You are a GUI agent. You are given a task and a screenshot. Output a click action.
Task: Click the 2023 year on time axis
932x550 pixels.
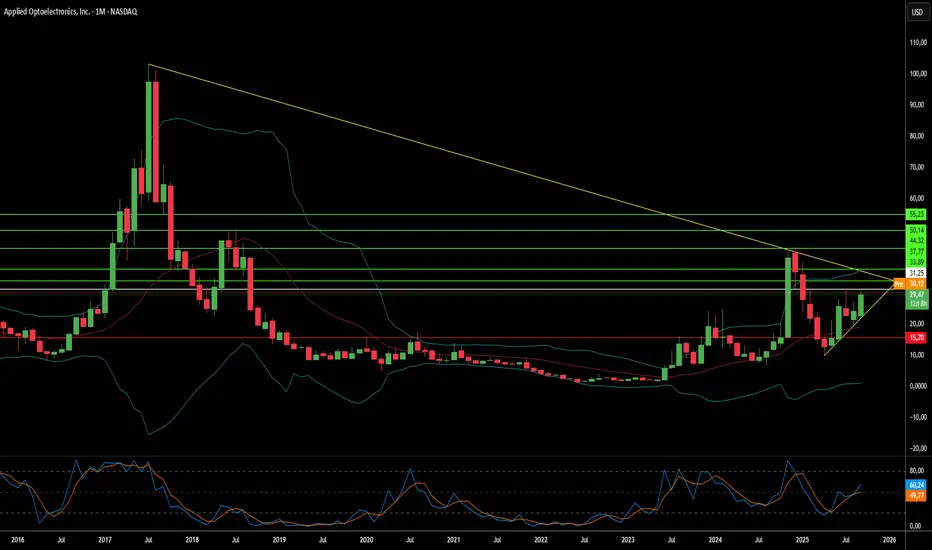[x=628, y=538]
